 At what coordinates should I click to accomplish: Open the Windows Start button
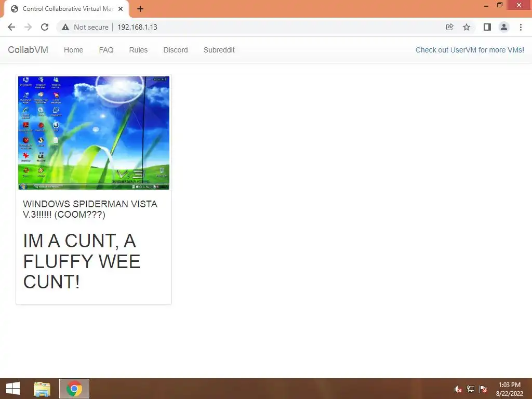(x=13, y=389)
